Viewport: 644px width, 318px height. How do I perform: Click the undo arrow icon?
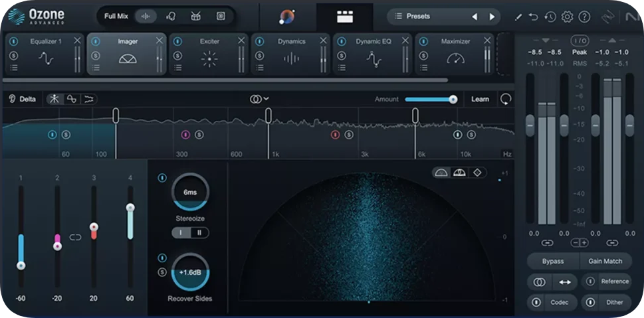coord(533,17)
